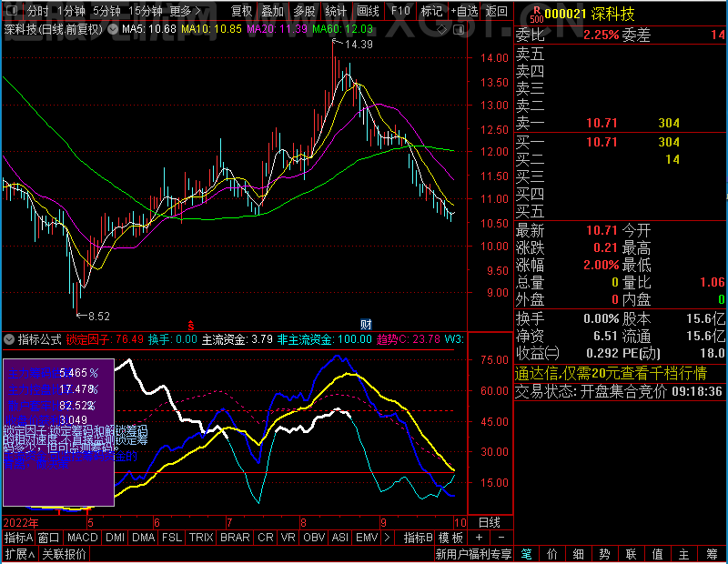The width and height of the screenshot is (728, 564).
Task: Expand 更多 periods menu
Action: 185,11
